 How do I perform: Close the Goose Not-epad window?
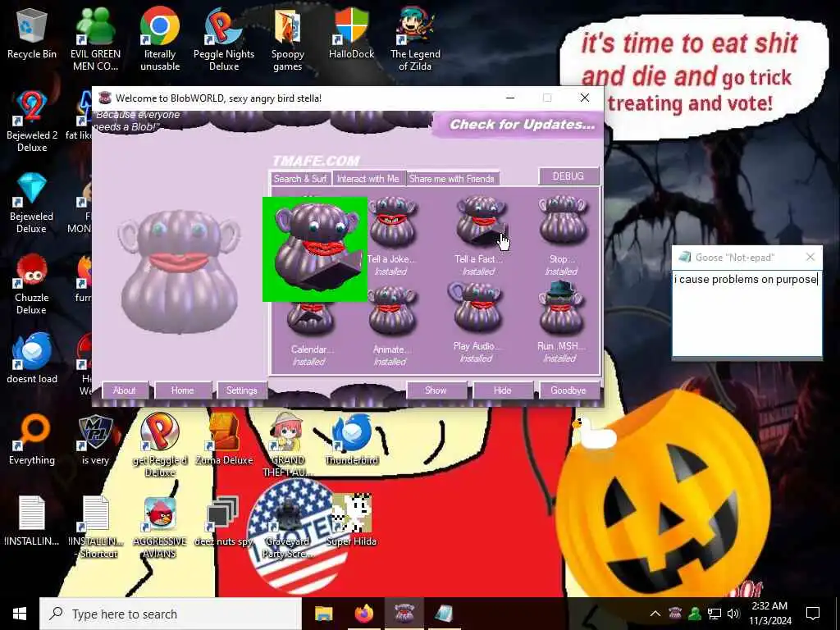click(810, 257)
